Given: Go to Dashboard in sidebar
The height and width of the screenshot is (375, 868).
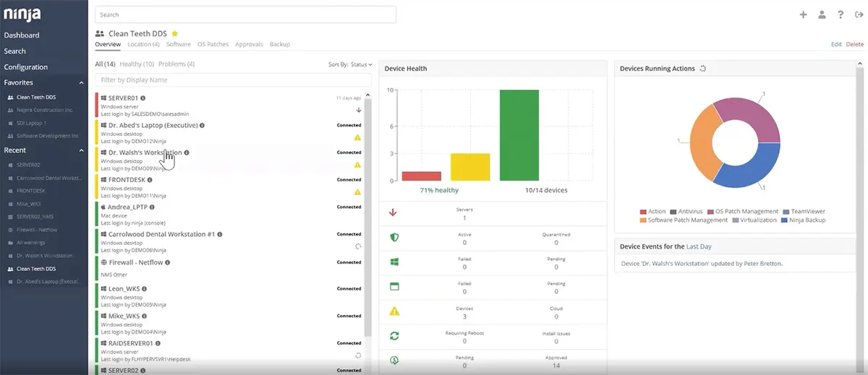Looking at the screenshot, I should coord(22,35).
